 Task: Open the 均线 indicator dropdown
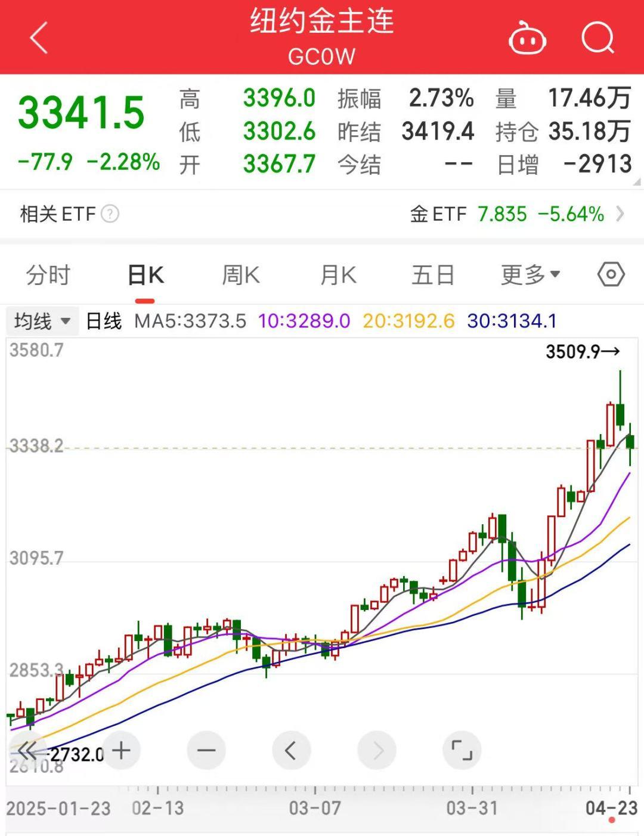[42, 321]
